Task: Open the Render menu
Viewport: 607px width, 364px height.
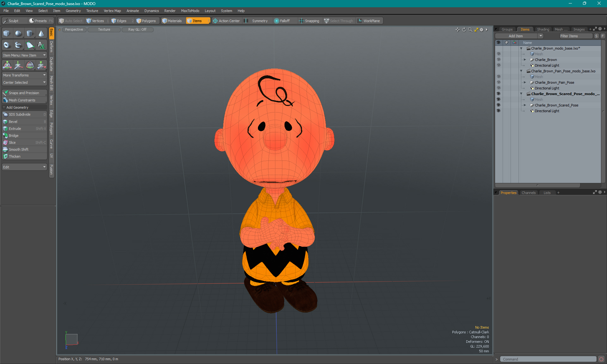Action: [170, 11]
